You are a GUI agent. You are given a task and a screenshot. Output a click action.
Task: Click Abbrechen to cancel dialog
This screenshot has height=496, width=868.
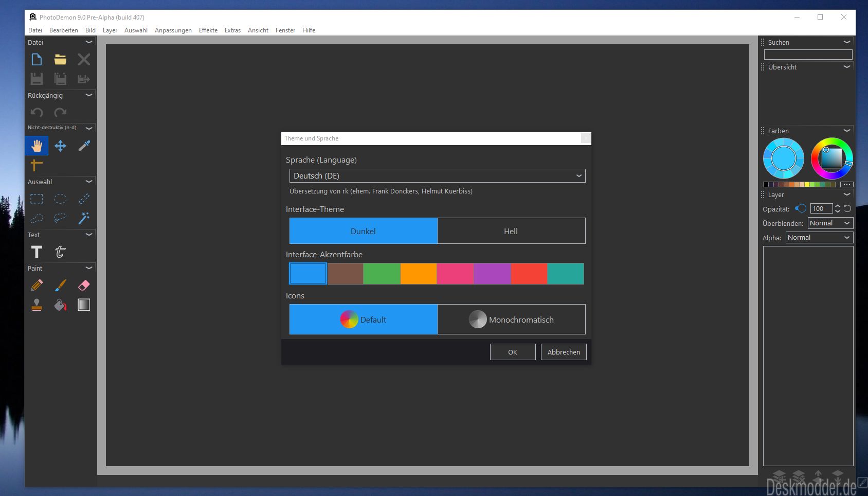[x=564, y=352]
